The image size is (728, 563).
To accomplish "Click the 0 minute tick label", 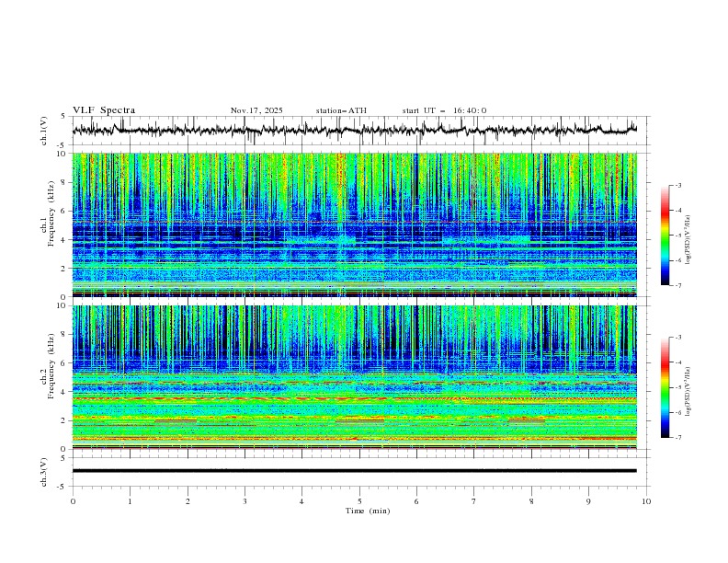I will (73, 501).
